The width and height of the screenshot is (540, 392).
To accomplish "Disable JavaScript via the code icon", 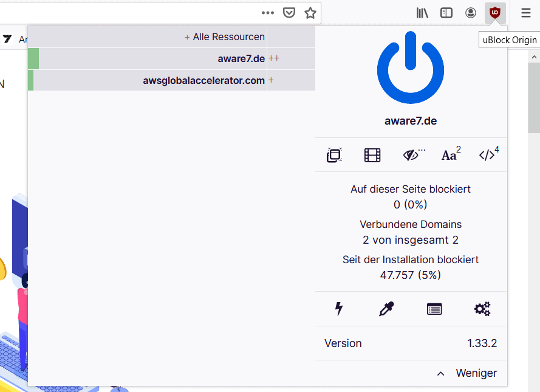I will coord(487,156).
